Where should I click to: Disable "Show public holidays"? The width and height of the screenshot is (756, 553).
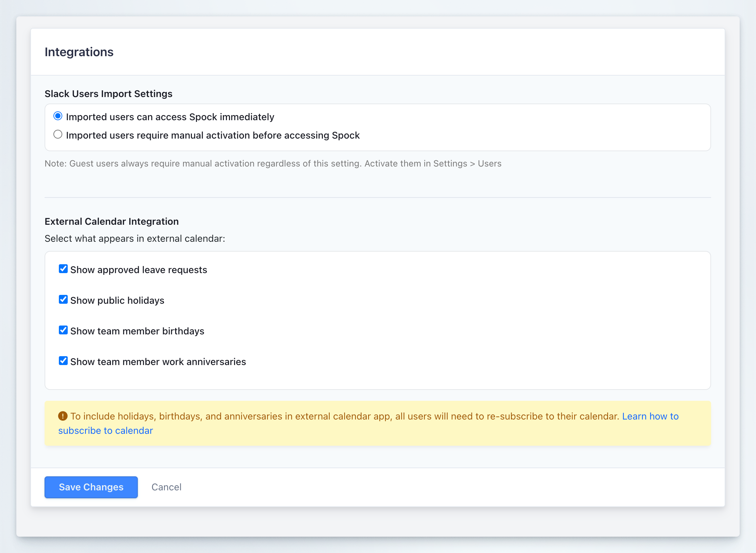pyautogui.click(x=63, y=299)
